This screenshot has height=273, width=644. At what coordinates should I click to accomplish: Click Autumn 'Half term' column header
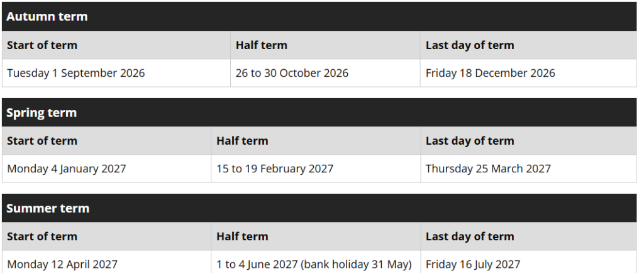coord(325,45)
